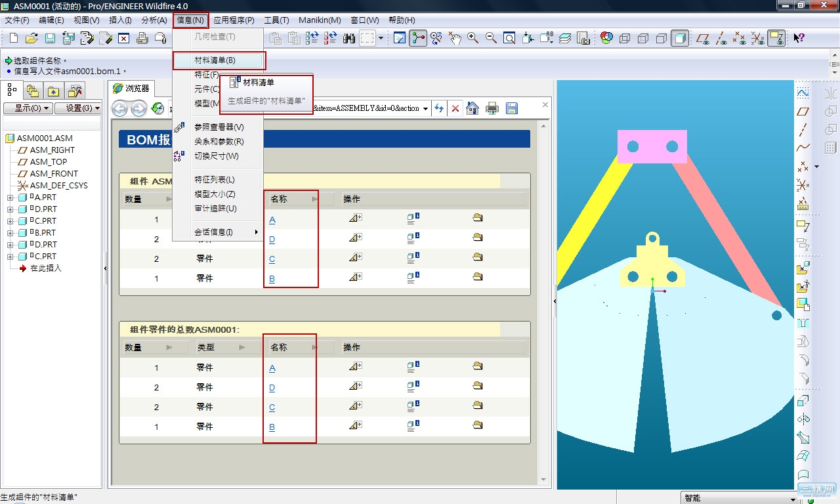Expand the 会话信息(I) submenu

(217, 232)
